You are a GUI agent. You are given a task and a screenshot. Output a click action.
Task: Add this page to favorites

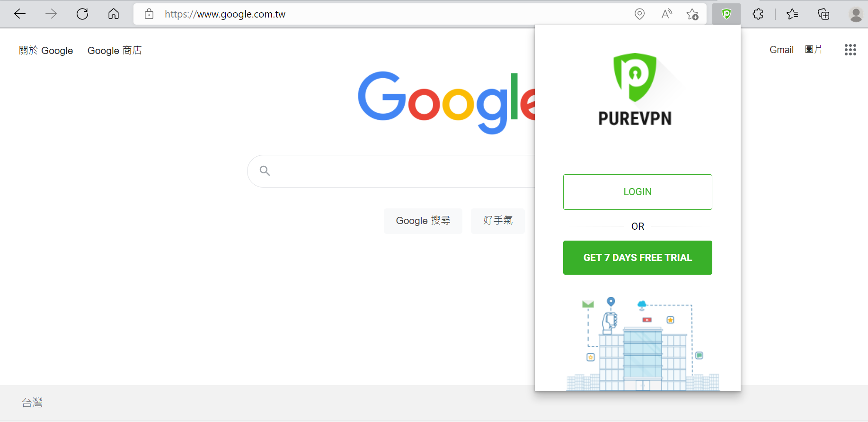click(x=692, y=14)
